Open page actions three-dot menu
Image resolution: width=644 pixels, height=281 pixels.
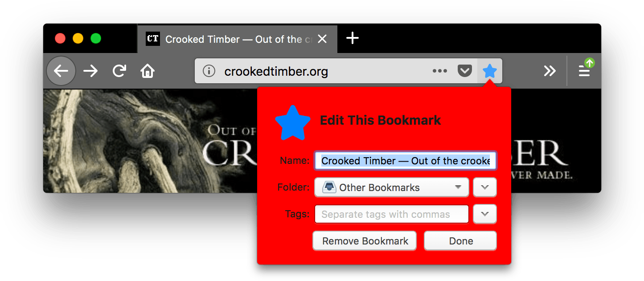tap(439, 71)
